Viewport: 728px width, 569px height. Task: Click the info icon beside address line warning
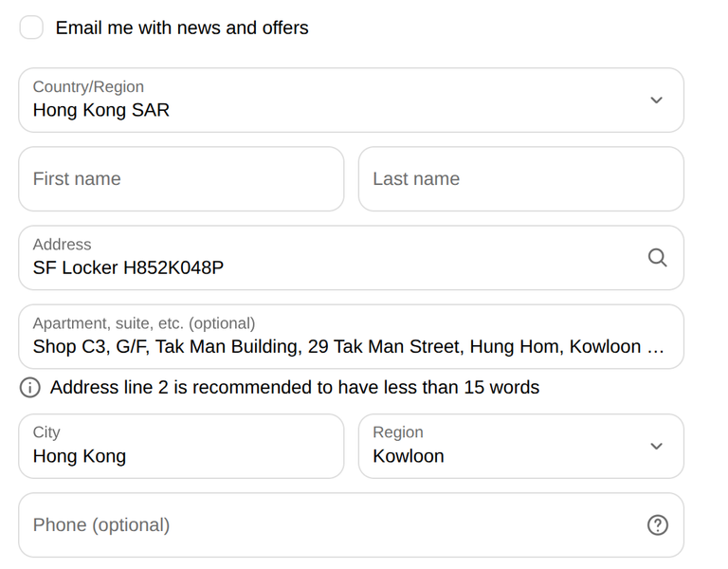coord(30,387)
